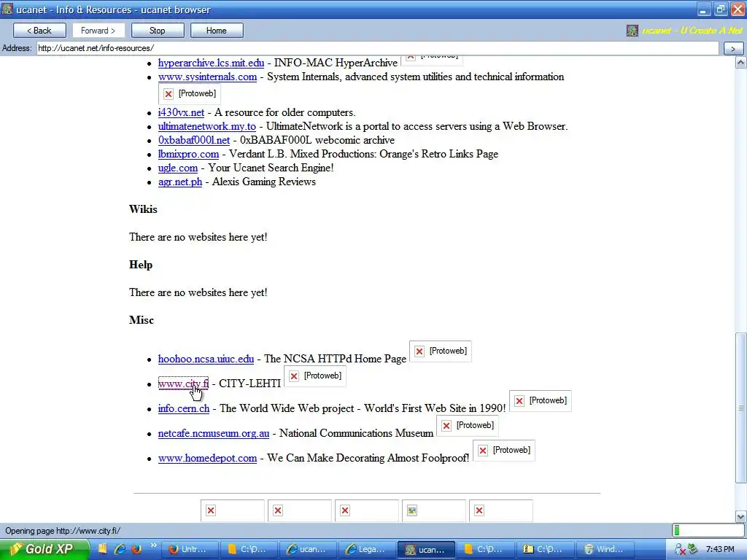Screen dimensions: 747x560
Task: Click network disconnected tray icon
Action: [679, 550]
